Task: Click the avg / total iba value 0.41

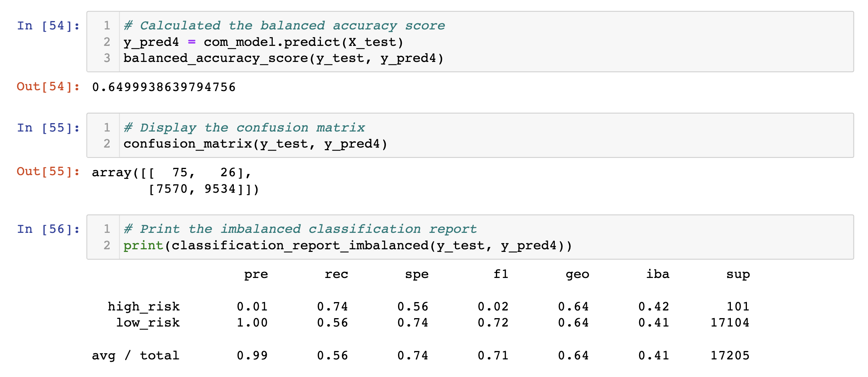Action: (x=654, y=356)
